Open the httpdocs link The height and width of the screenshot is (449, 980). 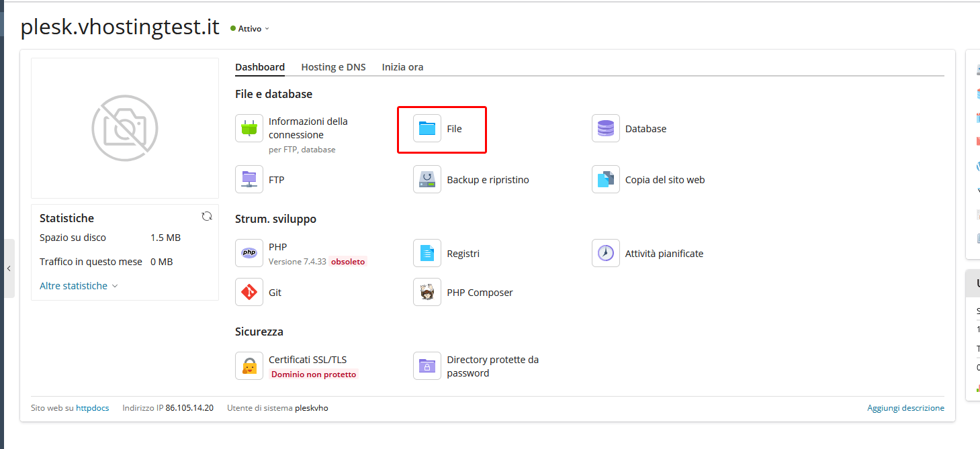92,408
